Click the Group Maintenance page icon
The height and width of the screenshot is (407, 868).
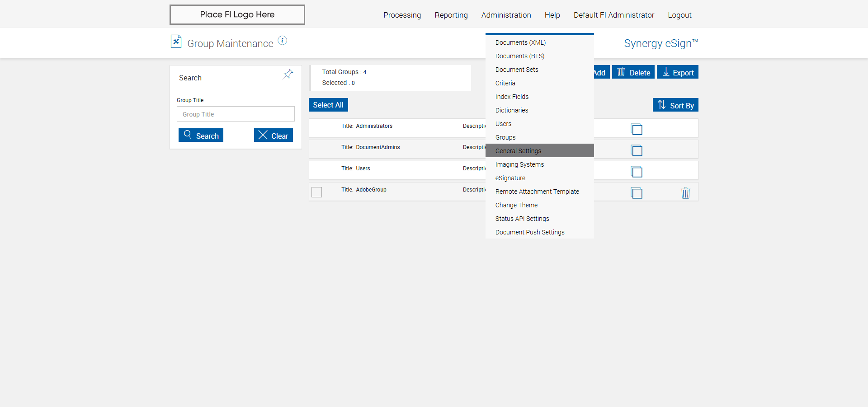176,42
